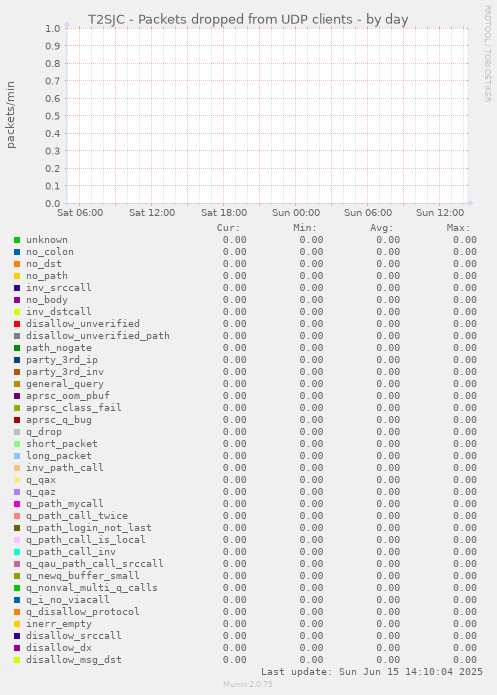The height and width of the screenshot is (695, 497).
Task: Click the 'aprsc_class_fail' legend label
Action: 74,408
